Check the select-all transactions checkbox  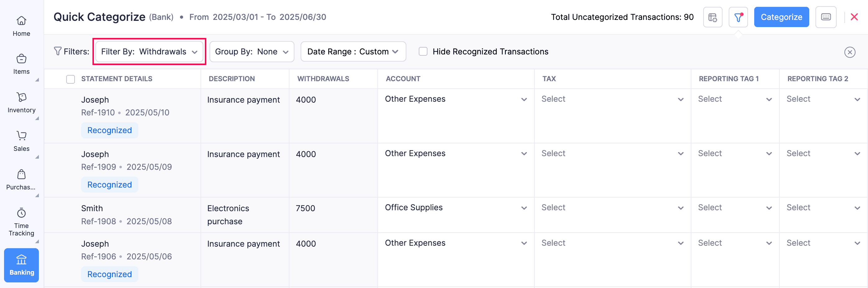71,79
